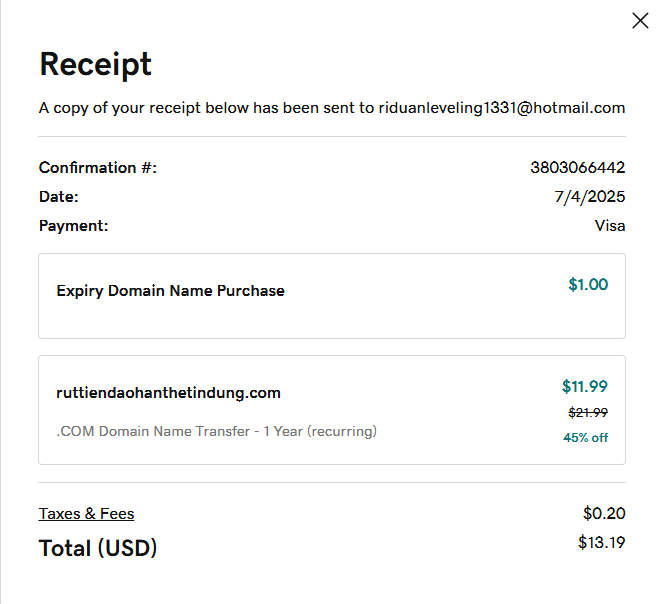Click the $13.19 total amount

pos(601,544)
